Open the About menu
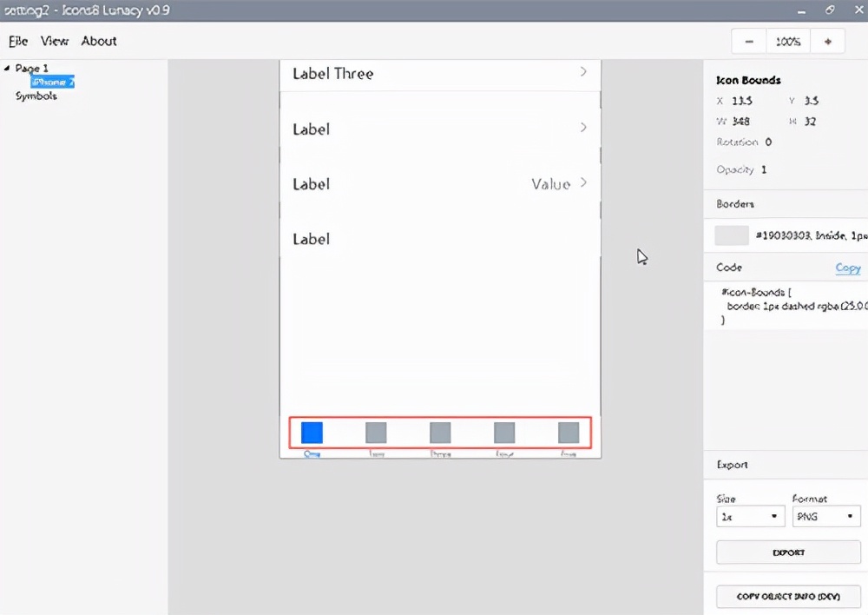This screenshot has width=868, height=615. [99, 41]
